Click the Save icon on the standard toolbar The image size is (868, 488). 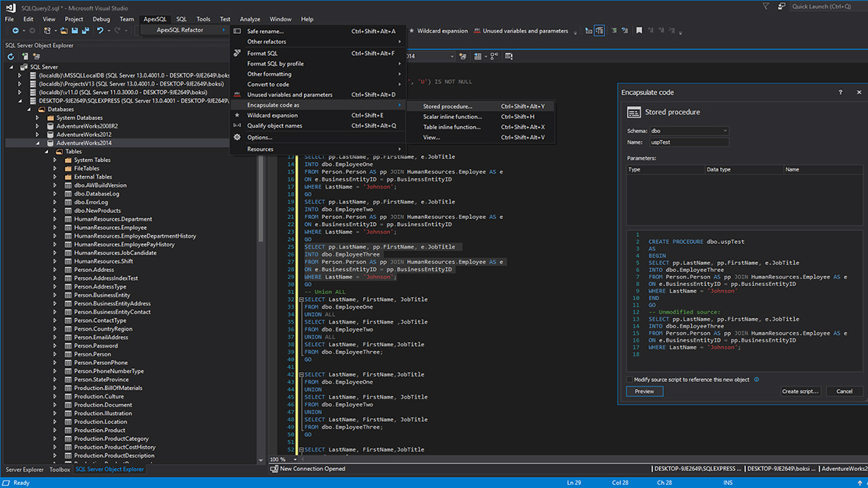tap(73, 32)
